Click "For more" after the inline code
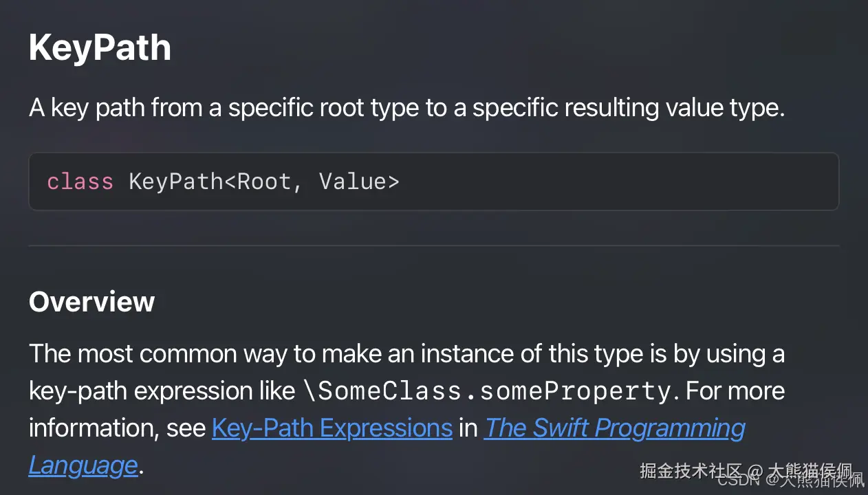The image size is (868, 495). click(x=735, y=391)
